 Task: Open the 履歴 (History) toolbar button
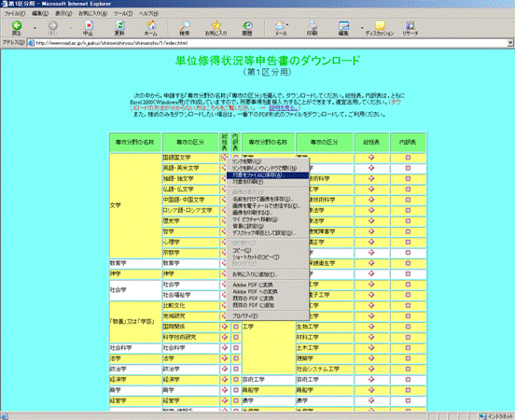click(x=247, y=28)
